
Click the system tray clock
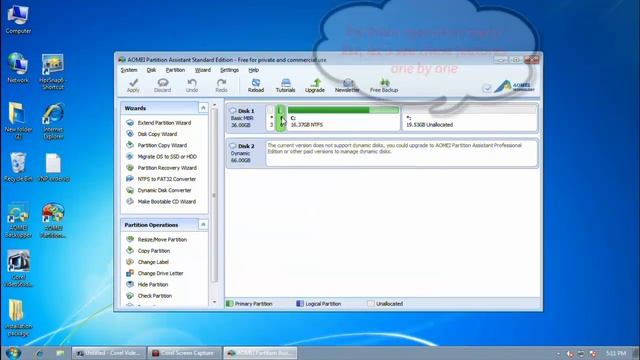pyautogui.click(x=616, y=353)
